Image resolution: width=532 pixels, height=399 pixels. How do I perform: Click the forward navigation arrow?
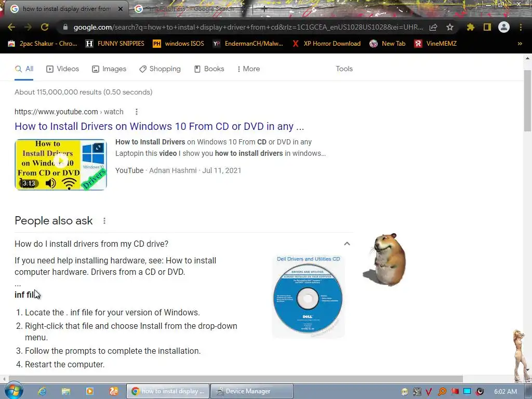pos(28,27)
